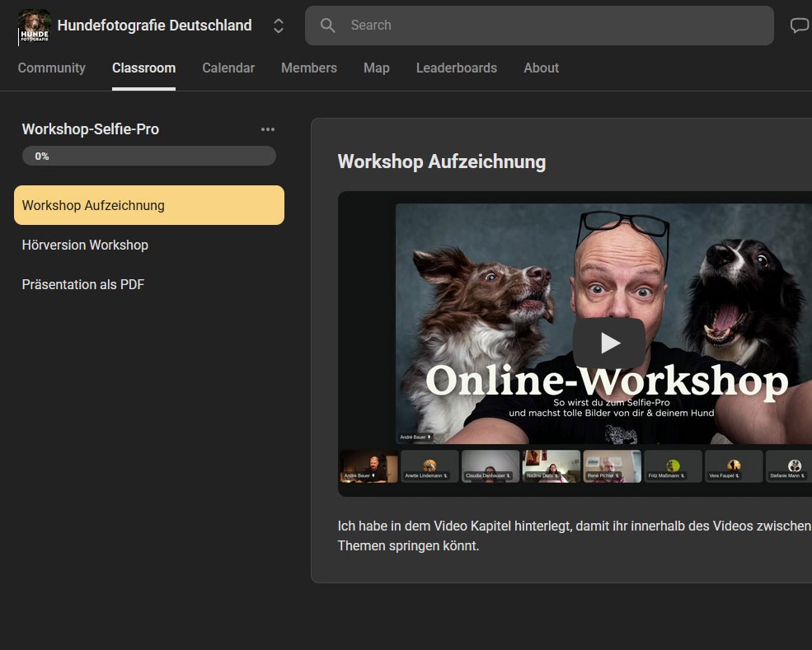Image resolution: width=812 pixels, height=650 pixels.
Task: Click the Hundefotografie Deutschland group name
Action: (x=154, y=26)
